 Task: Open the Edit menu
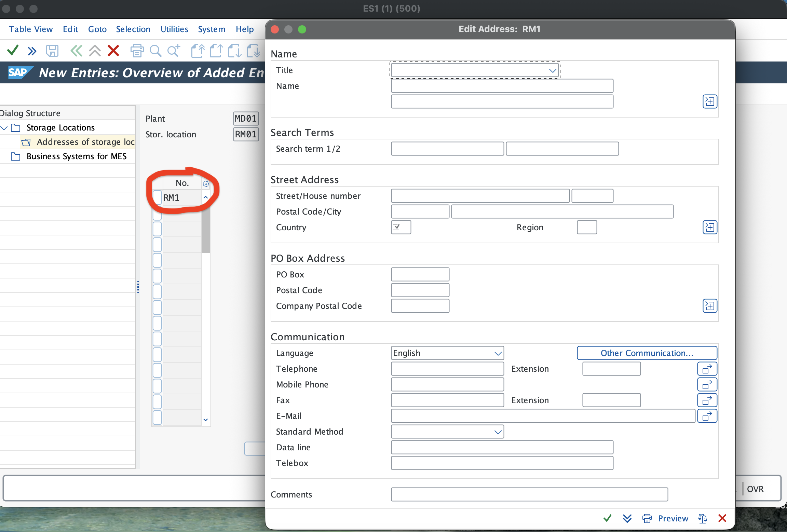pos(70,29)
